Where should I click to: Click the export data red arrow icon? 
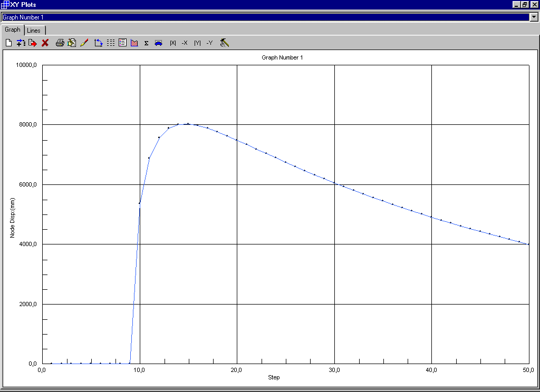tap(33, 43)
